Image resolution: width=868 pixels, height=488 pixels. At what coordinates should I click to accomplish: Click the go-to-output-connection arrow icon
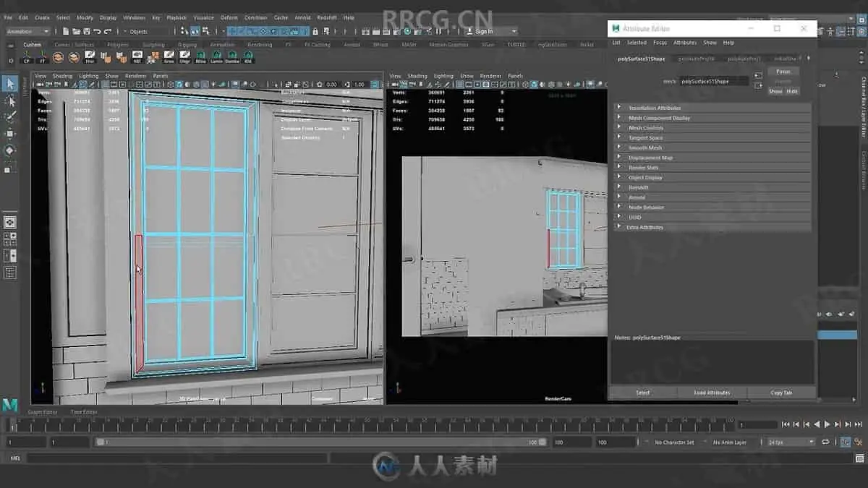pos(758,85)
